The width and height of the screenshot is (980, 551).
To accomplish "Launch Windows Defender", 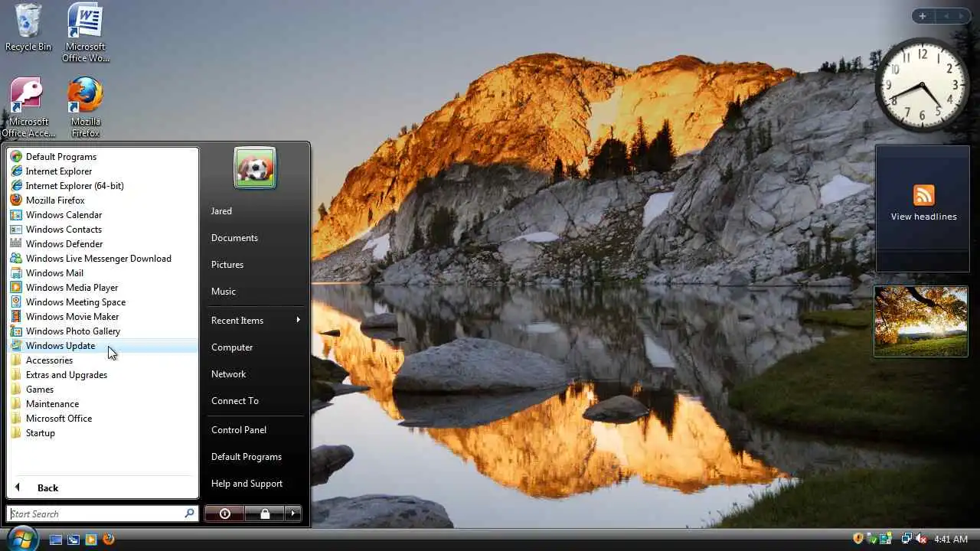I will (x=103, y=244).
